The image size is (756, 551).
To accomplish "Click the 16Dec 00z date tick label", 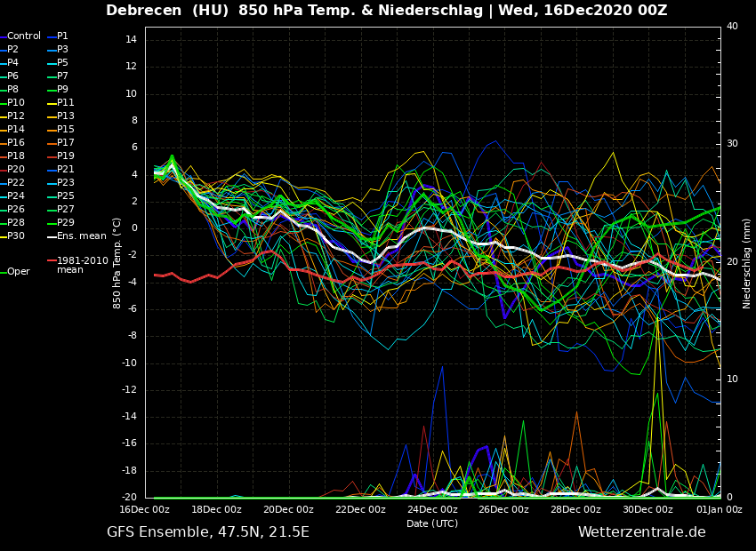I will [x=145, y=510].
